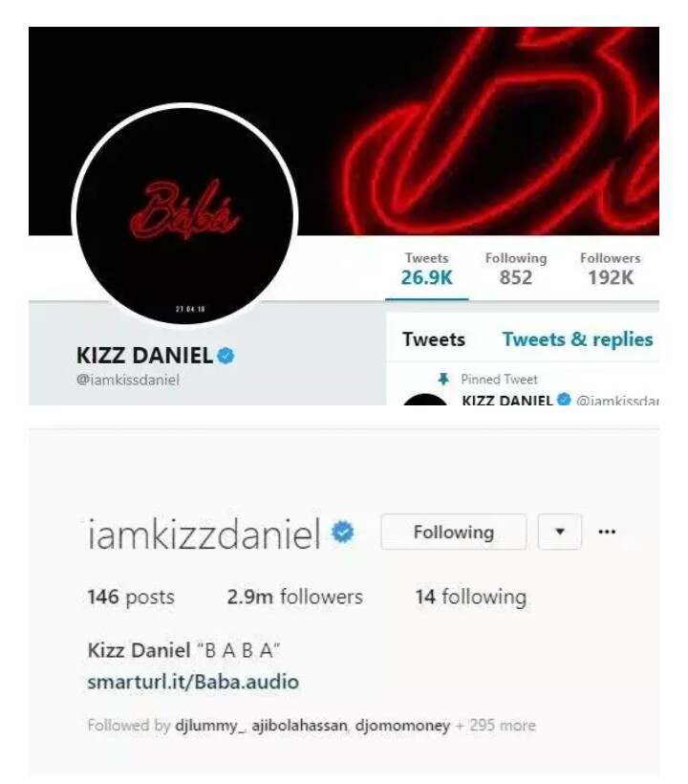This screenshot has height=784, width=688.
Task: Click the @iamkissdaniel handle
Action: (127, 380)
